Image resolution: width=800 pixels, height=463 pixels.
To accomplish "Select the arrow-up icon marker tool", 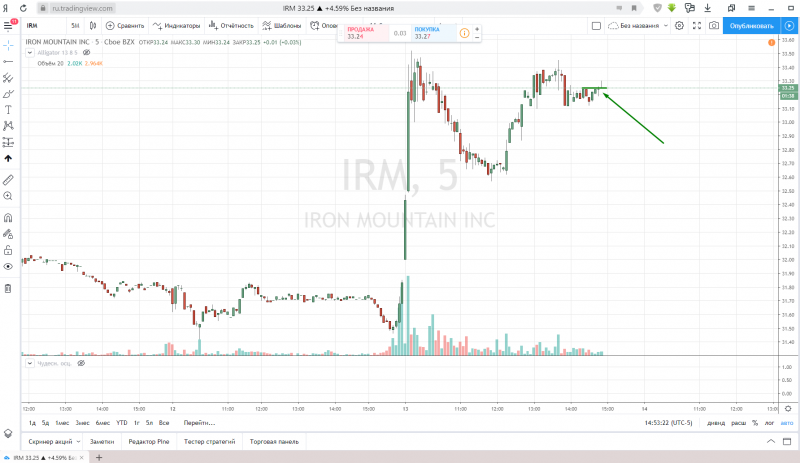I will pos(8,158).
